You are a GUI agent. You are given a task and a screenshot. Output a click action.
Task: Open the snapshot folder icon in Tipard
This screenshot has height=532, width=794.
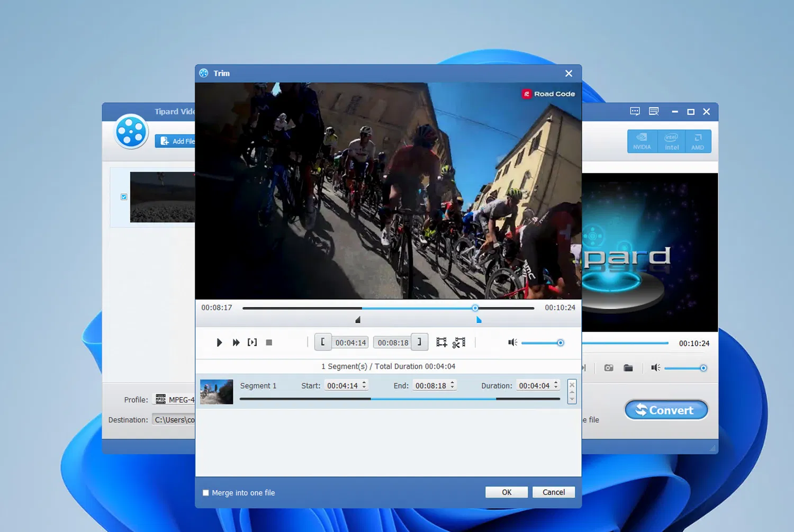[x=628, y=368]
